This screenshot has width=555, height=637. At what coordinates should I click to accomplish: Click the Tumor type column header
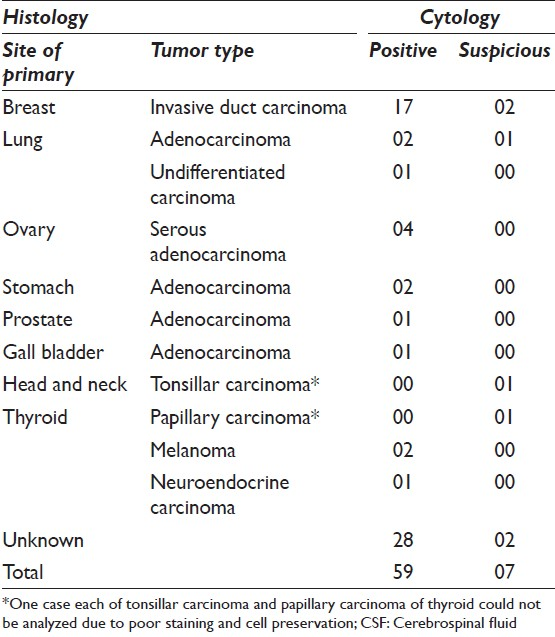click(202, 51)
